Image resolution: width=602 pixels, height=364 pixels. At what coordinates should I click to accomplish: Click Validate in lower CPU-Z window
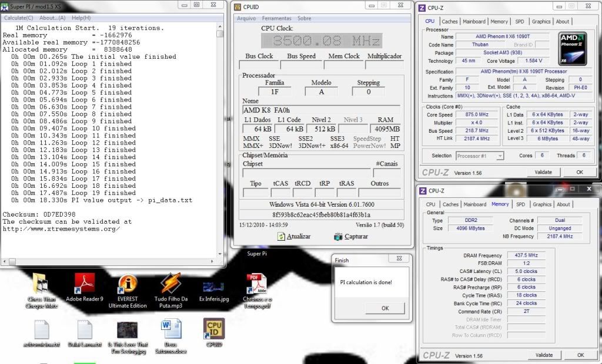click(544, 355)
